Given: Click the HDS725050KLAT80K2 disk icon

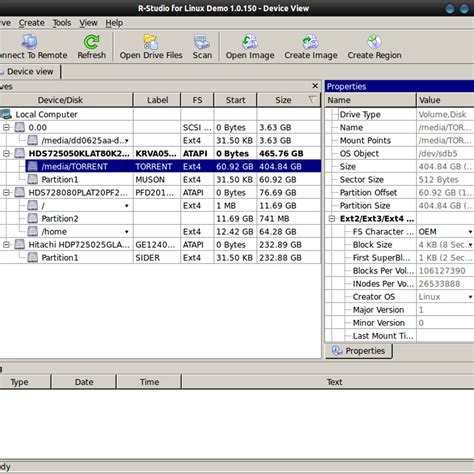Looking at the screenshot, I should coord(20,153).
